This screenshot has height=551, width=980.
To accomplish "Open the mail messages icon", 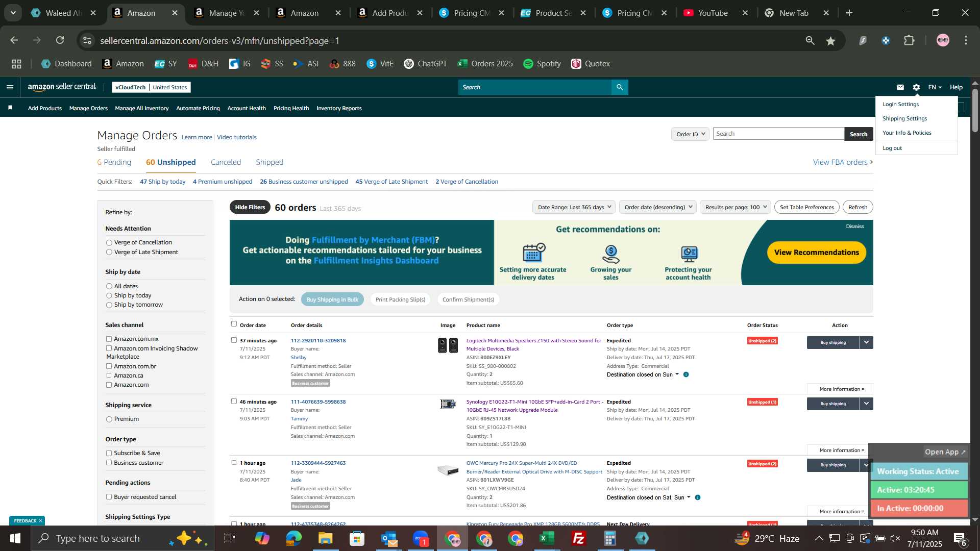I will [900, 87].
